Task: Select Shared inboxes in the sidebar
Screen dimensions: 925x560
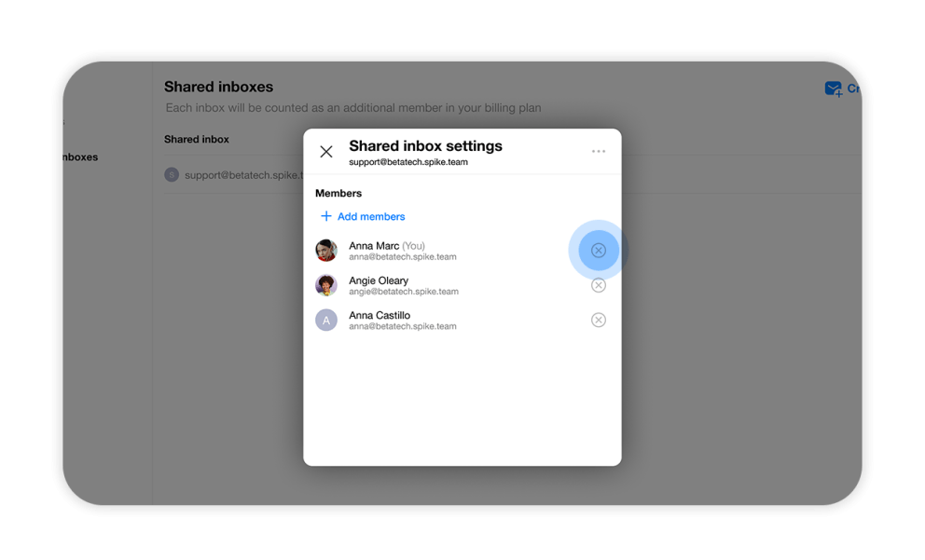Action: 79,157
